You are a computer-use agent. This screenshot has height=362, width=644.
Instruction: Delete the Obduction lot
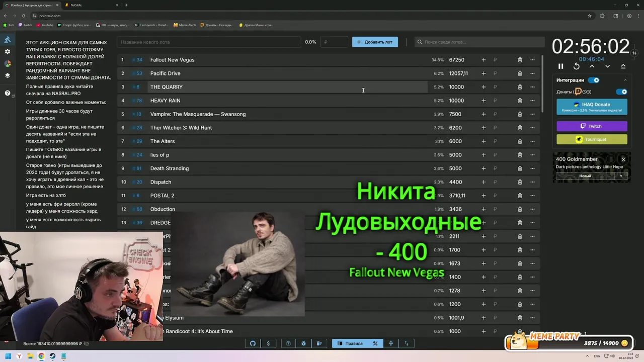pyautogui.click(x=520, y=209)
